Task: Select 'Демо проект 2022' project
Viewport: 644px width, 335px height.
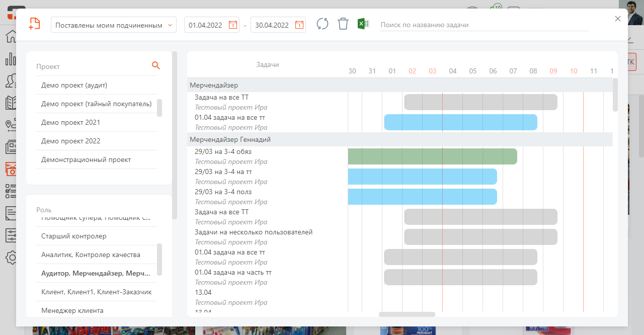Action: coord(71,141)
